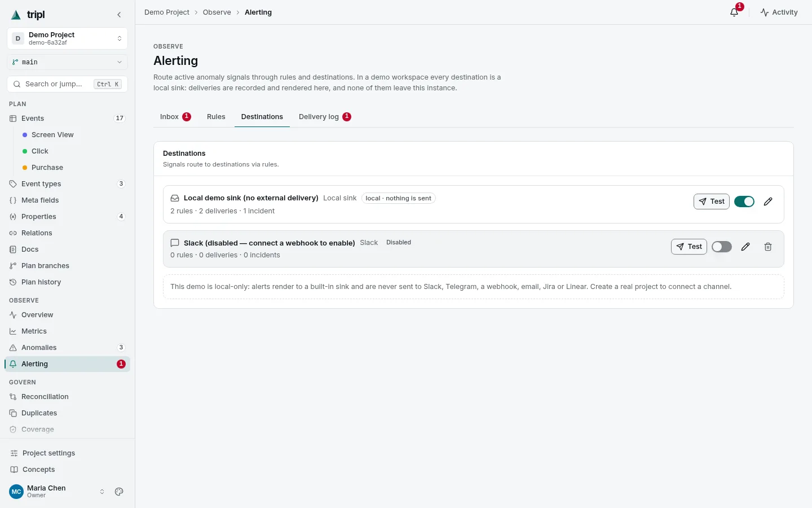Viewport: 812px width, 508px height.
Task: Open Metrics page
Action: point(67,331)
